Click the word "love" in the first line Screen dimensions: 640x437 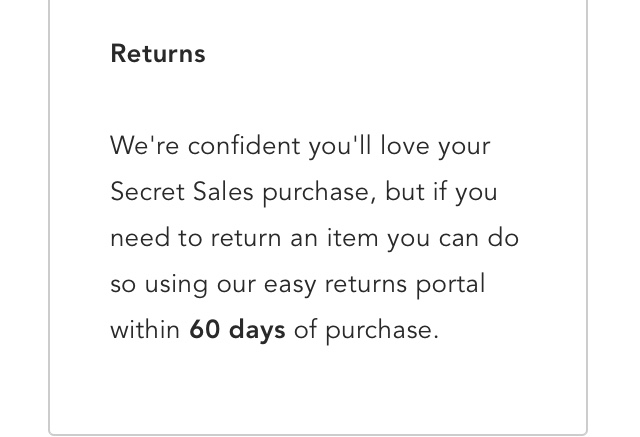coord(404,146)
